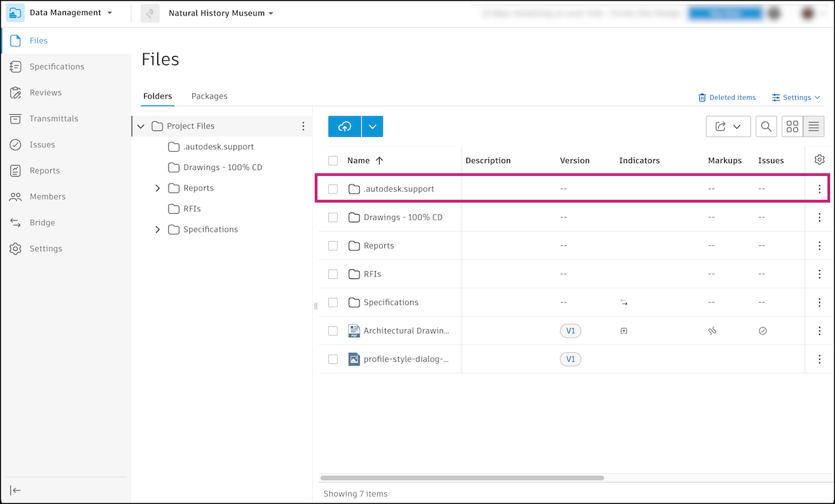
Task: Open more options for Project Files folder
Action: (x=303, y=126)
